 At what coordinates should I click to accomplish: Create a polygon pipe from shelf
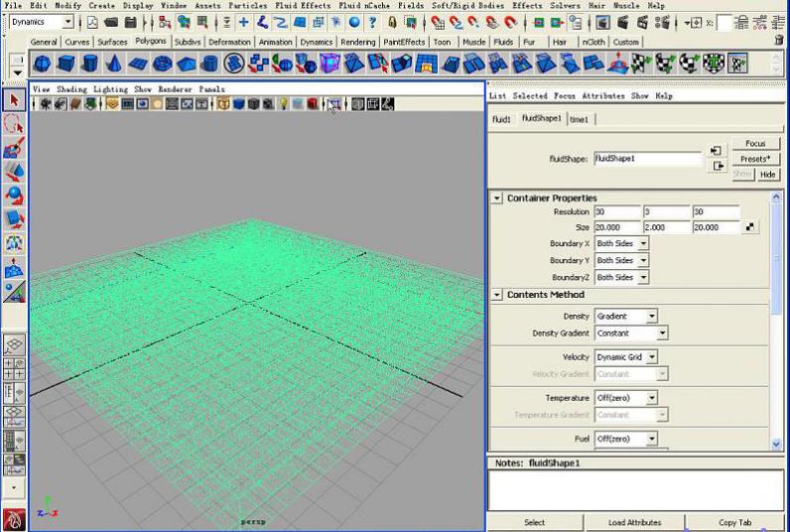pos(209,64)
